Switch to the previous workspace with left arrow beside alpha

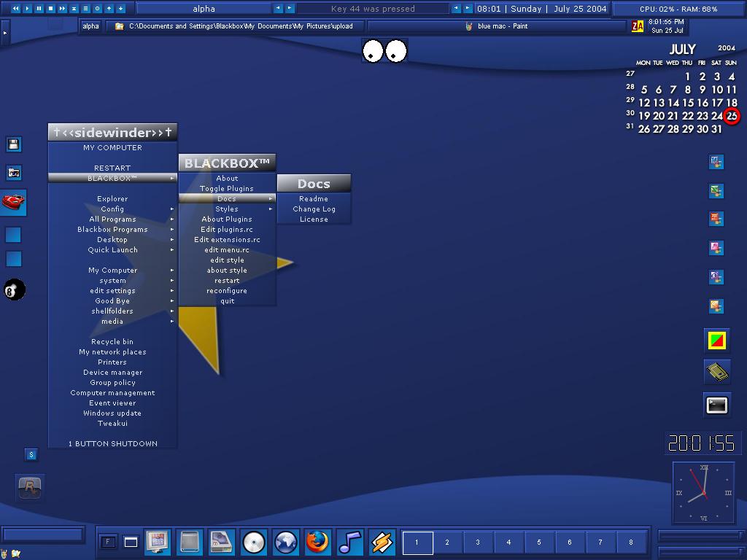click(278, 8)
